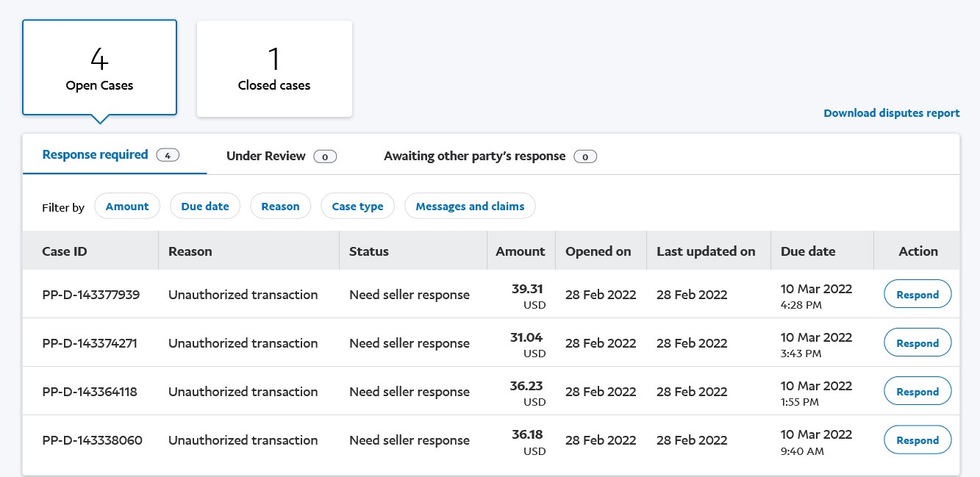Click case ID PP-D-143377939

(91, 295)
